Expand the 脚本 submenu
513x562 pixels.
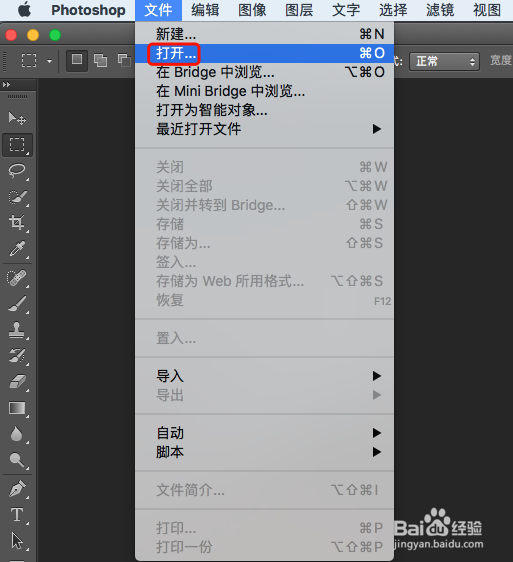point(265,452)
